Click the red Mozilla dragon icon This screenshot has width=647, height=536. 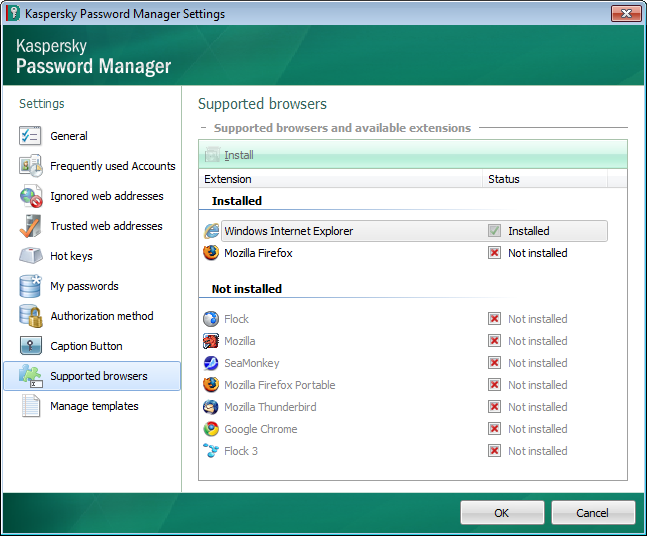coord(211,341)
